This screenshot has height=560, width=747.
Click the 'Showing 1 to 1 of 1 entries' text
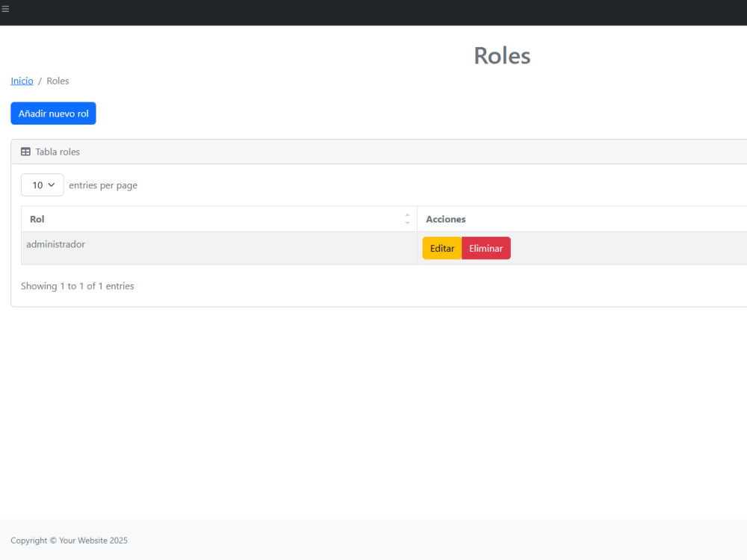tap(77, 286)
